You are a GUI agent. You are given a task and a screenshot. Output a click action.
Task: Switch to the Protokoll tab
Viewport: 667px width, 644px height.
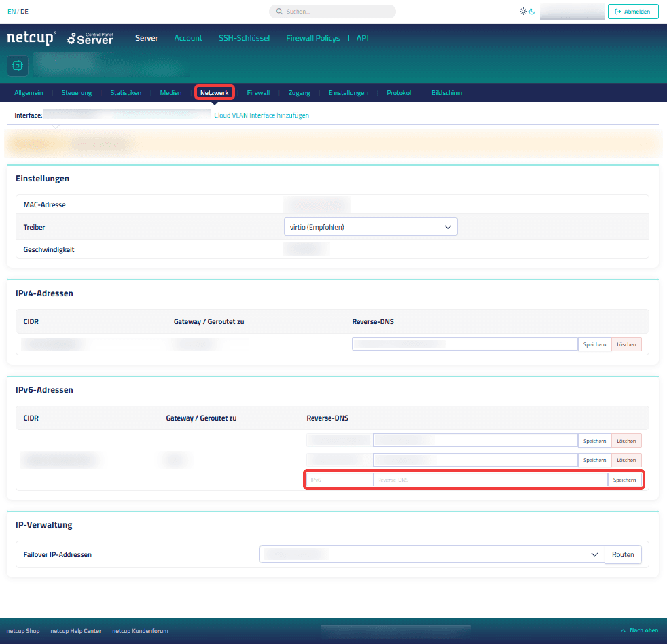pyautogui.click(x=399, y=93)
